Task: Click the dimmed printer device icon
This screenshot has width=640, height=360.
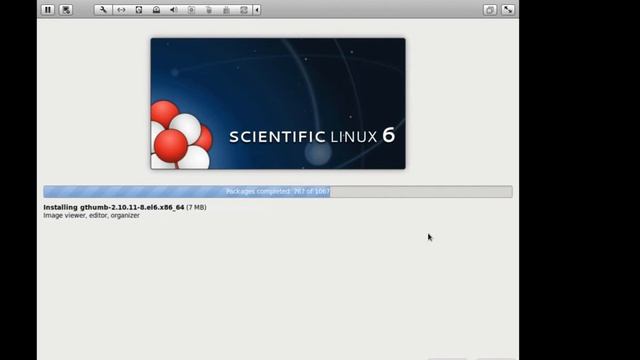Action: (x=226, y=10)
